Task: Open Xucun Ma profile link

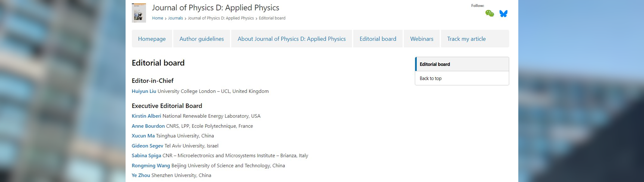Action: [143, 136]
